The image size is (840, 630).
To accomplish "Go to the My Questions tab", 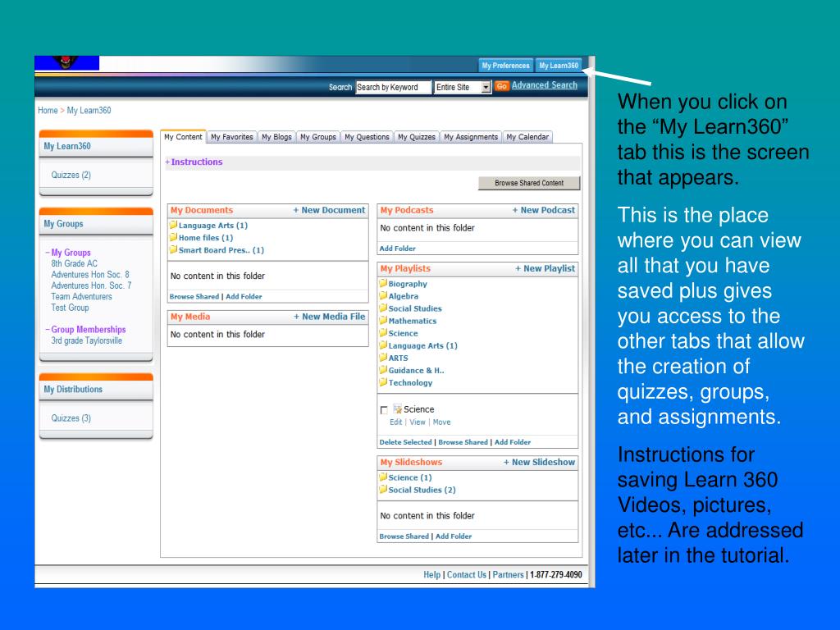I will point(367,137).
